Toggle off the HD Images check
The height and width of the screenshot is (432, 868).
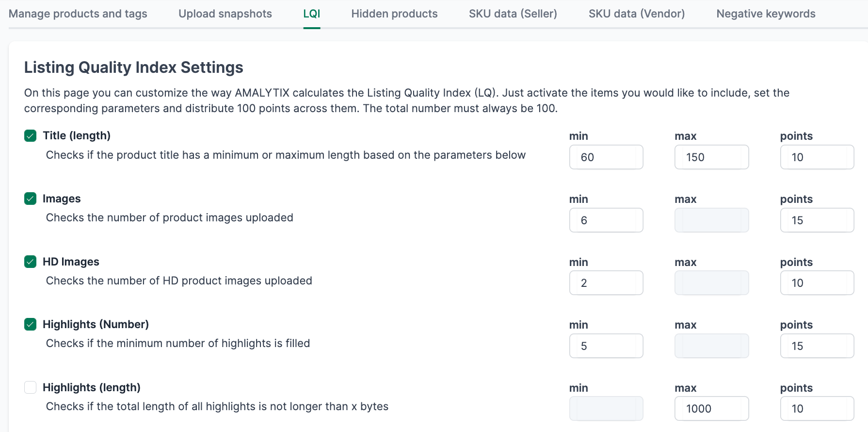(x=30, y=262)
